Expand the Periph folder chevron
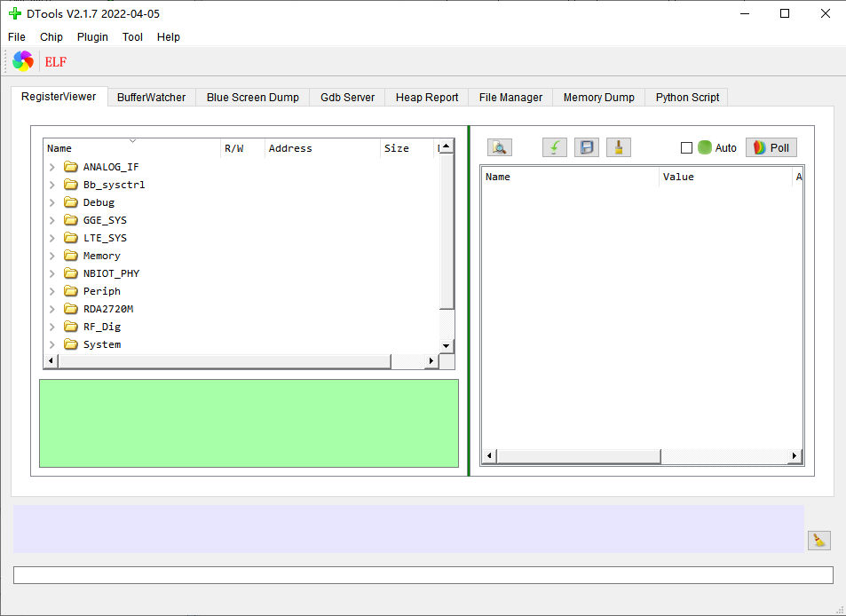This screenshot has height=616, width=846. [x=52, y=291]
